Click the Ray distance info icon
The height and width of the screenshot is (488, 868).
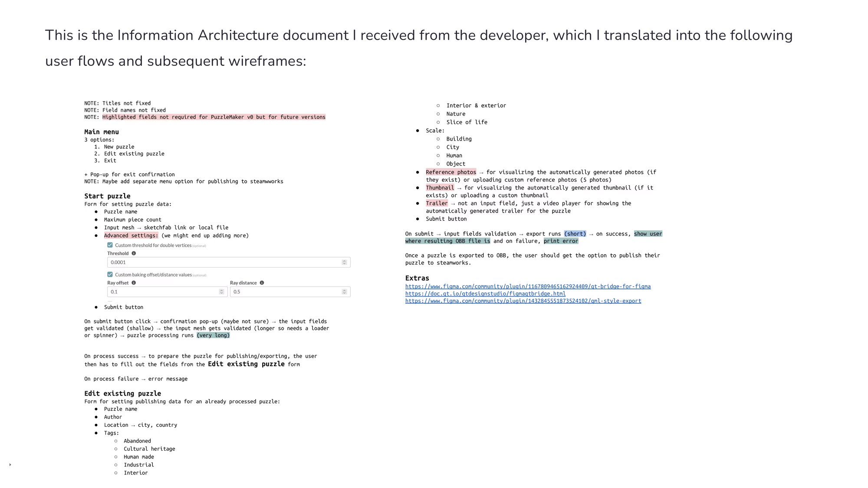(262, 283)
